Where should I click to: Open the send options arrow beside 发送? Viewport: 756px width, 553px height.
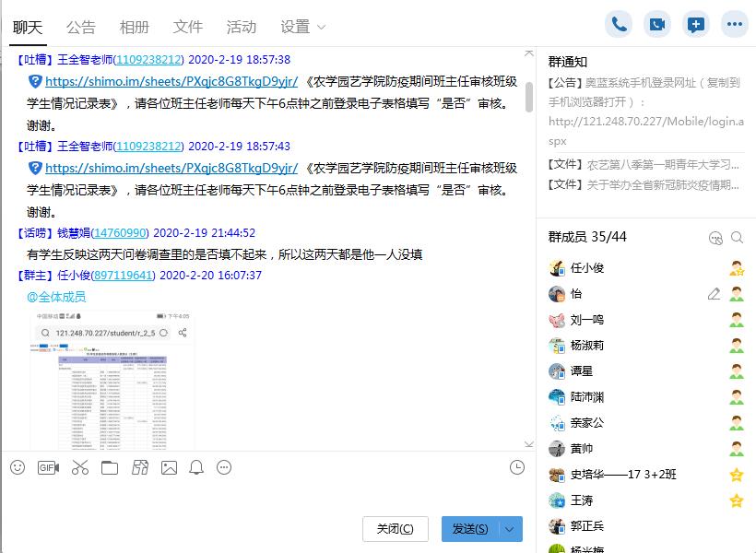(510, 529)
